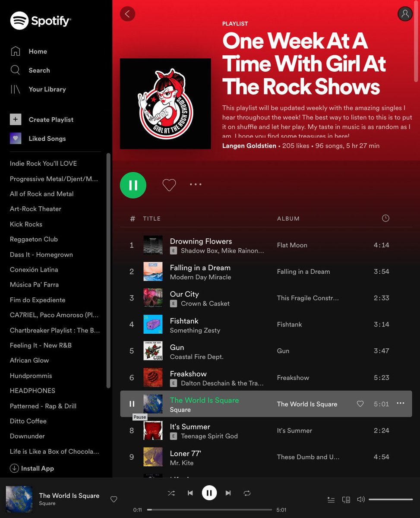Open Mr. Kite artist link

point(182,463)
